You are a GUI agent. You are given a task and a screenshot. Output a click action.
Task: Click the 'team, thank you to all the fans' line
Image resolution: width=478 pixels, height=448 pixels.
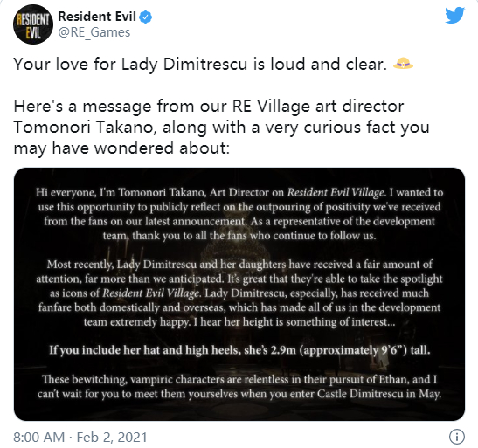click(x=239, y=236)
